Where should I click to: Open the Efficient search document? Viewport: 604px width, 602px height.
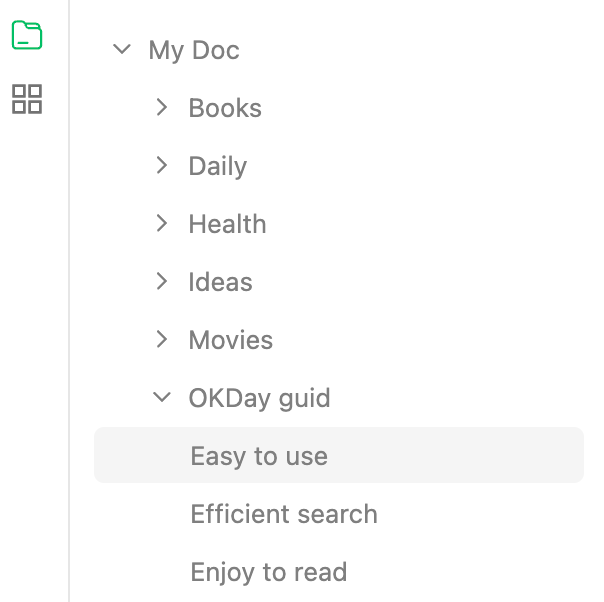(x=284, y=514)
